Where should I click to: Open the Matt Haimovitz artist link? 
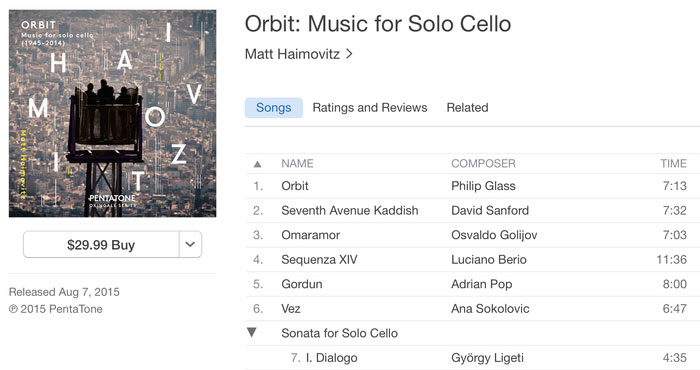coord(292,54)
